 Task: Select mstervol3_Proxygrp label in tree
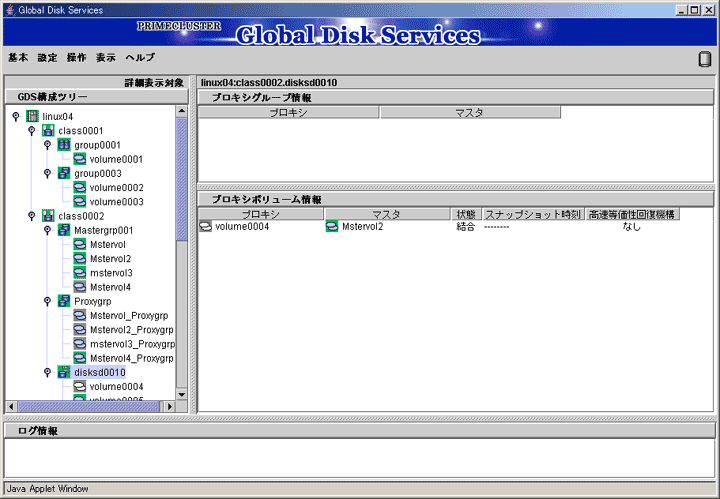[x=132, y=344]
